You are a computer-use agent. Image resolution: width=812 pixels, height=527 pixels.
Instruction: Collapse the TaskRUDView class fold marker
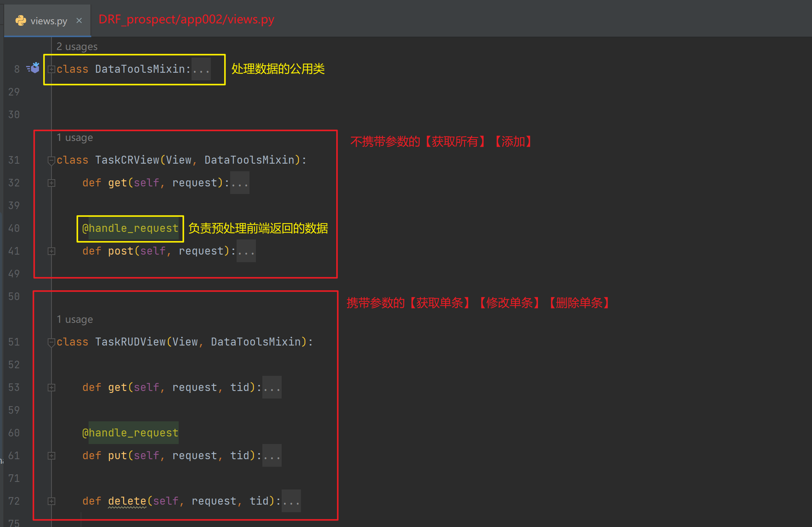coord(51,342)
